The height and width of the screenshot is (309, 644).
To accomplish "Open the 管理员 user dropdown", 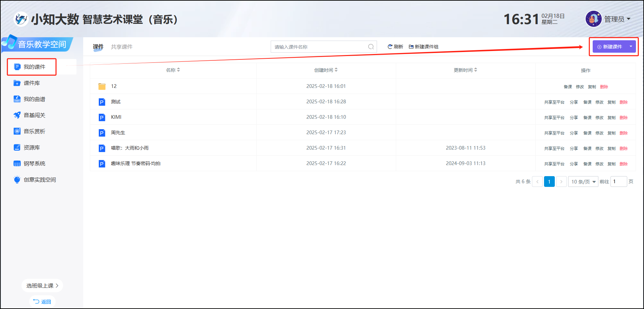I will click(x=617, y=19).
